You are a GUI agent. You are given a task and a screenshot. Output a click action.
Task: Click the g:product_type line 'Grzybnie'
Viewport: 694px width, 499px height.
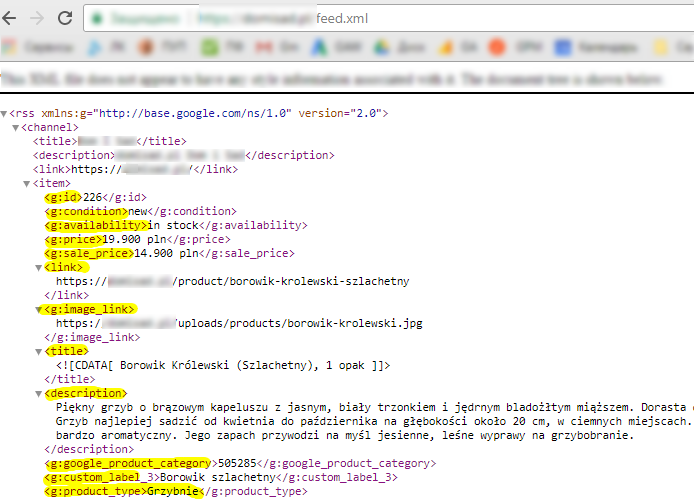pos(176,491)
